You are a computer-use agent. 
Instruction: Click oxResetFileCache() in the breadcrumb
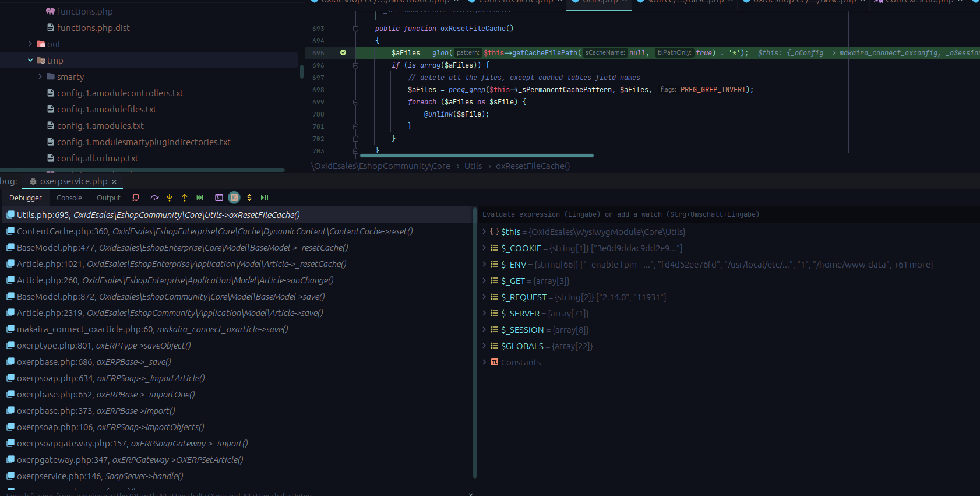[533, 166]
